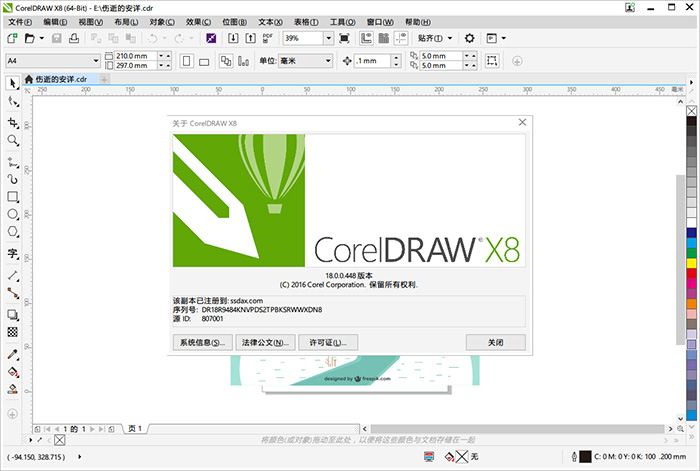Pick the yellow swatch in palette
The height and width of the screenshot is (471, 700).
pos(692,263)
